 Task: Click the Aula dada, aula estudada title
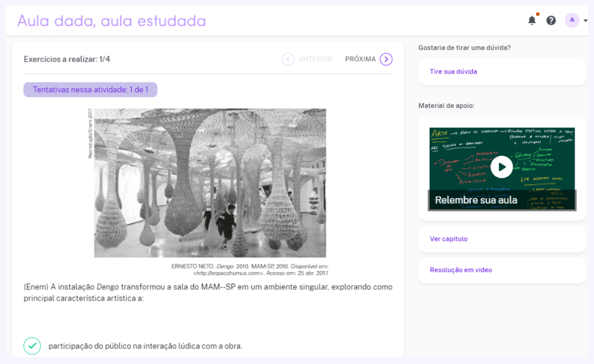point(111,21)
